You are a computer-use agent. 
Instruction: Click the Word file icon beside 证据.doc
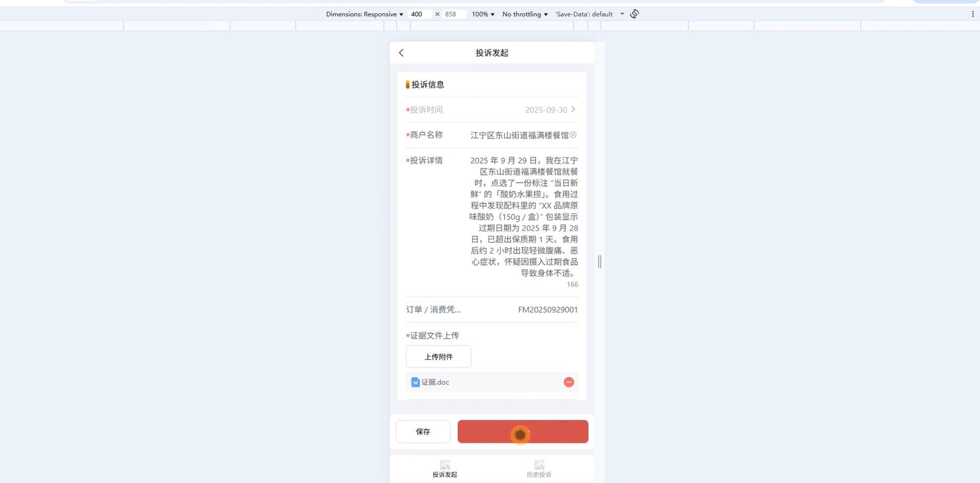(415, 382)
